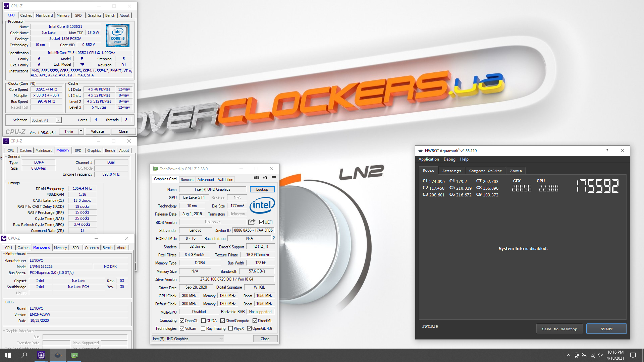This screenshot has height=362, width=644.
Task: Open the GPU-Z hamburger menu
Action: 274,178
